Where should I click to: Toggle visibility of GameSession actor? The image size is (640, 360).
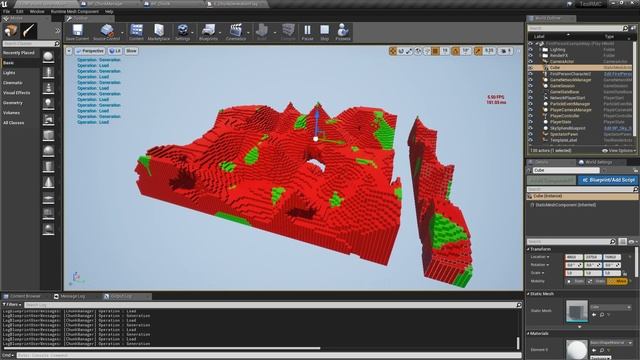point(531,86)
